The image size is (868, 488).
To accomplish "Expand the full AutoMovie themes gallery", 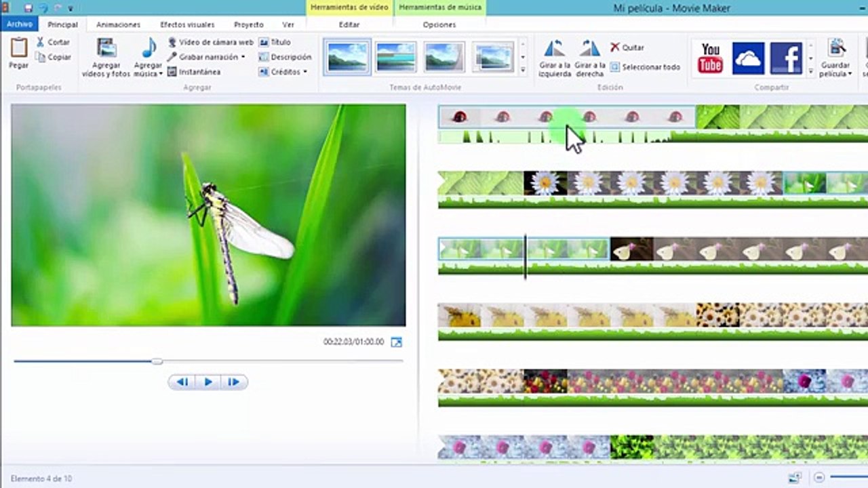I will (523, 70).
